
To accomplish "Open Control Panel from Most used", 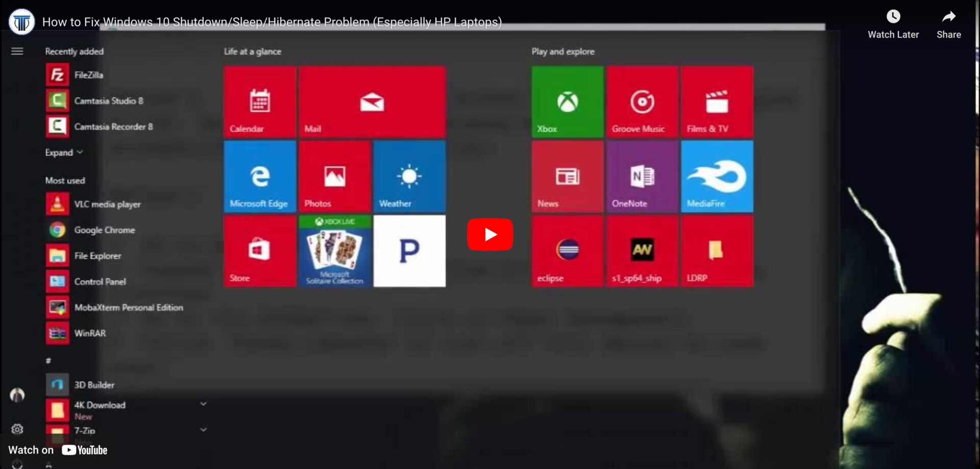I will pyautogui.click(x=100, y=281).
